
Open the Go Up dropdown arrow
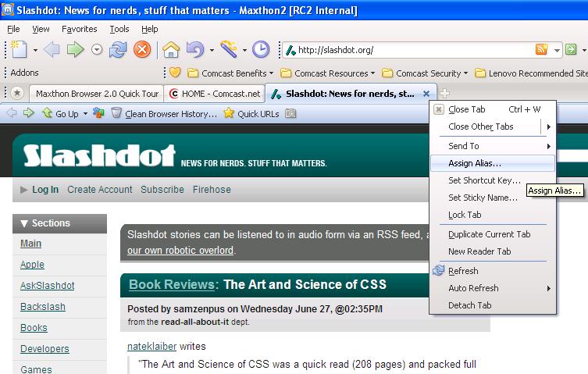point(85,113)
